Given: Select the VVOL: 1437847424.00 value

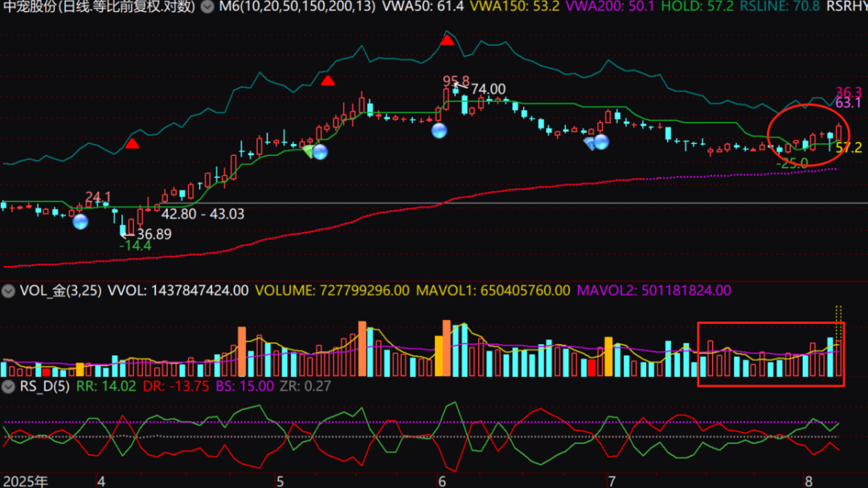Looking at the screenshot, I should click(178, 291).
